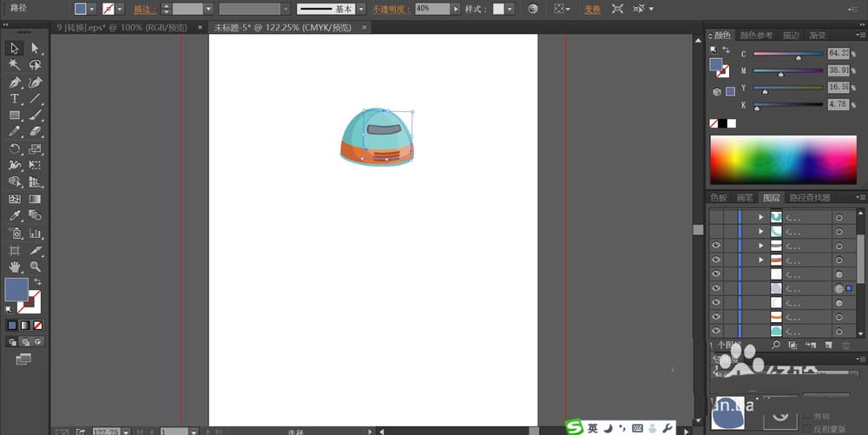
Task: Select the Shape Builder tool
Action: coord(15,181)
